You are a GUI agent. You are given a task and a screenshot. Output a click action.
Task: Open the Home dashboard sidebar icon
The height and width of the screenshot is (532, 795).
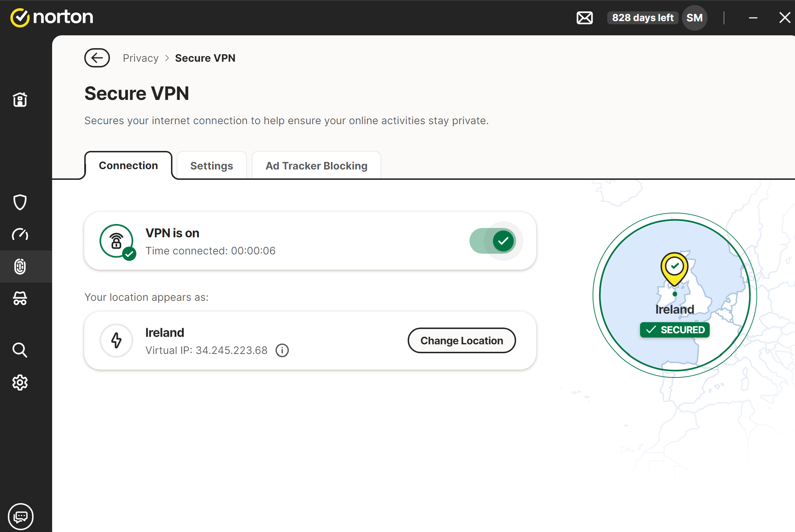(x=20, y=100)
